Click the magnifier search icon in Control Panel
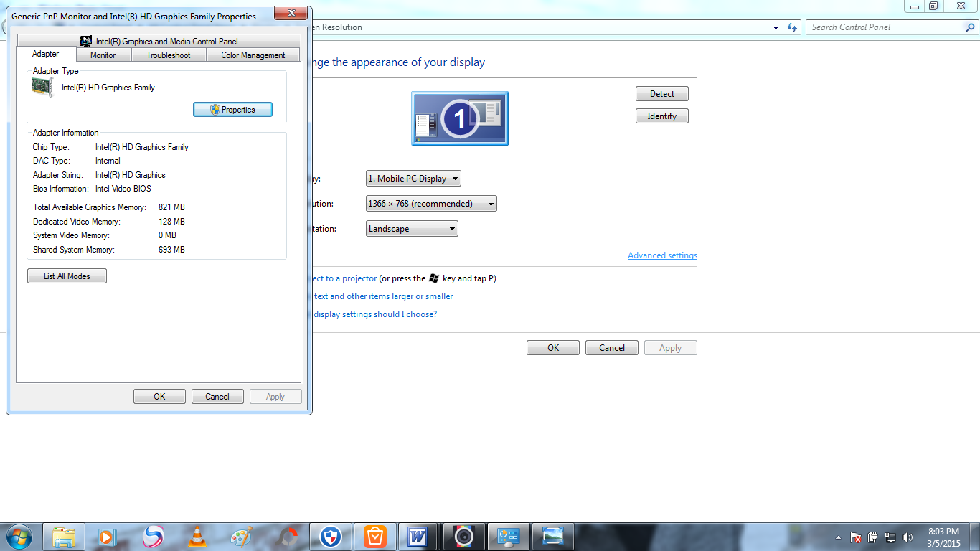Viewport: 980px width, 551px height. pyautogui.click(x=970, y=27)
